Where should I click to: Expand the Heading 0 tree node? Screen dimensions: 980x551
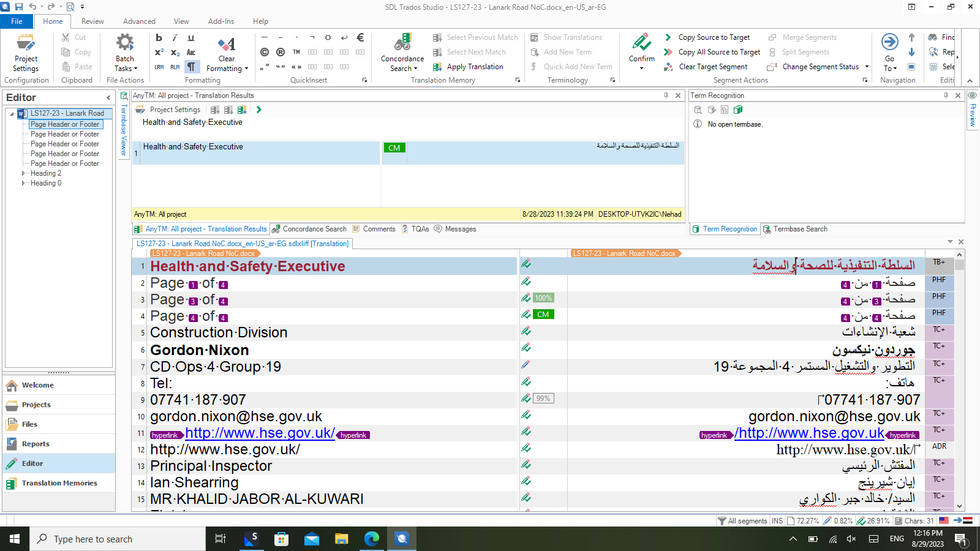23,183
